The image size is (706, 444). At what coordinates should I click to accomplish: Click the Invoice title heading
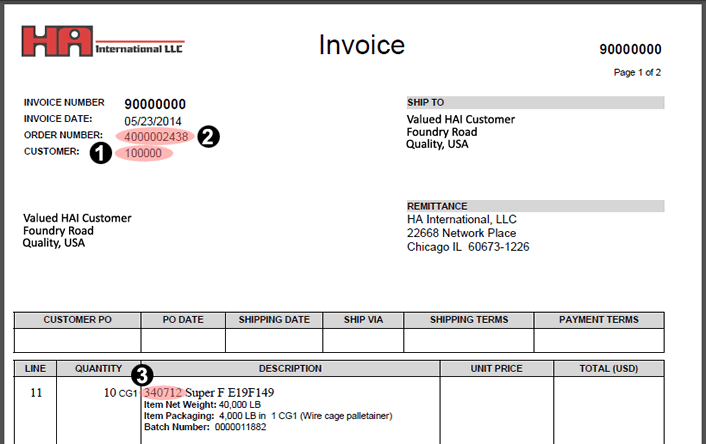tap(361, 45)
